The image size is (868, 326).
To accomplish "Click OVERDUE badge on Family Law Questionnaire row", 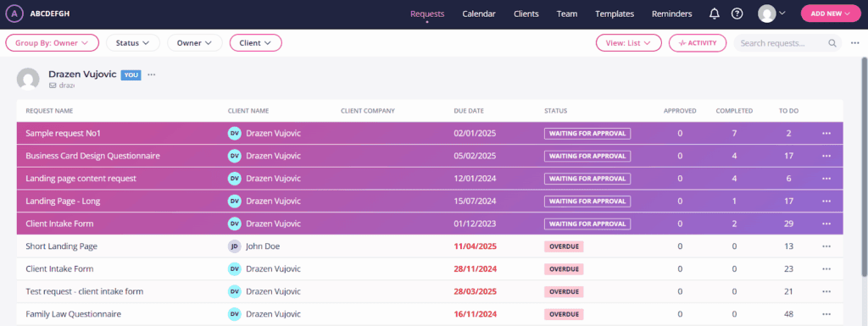I will pyautogui.click(x=564, y=314).
